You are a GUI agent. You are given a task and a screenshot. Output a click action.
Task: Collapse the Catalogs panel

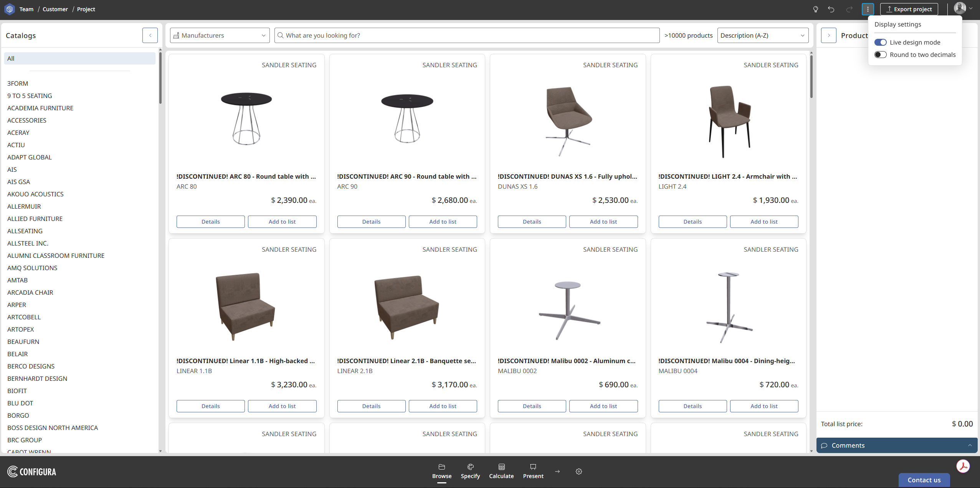tap(150, 35)
